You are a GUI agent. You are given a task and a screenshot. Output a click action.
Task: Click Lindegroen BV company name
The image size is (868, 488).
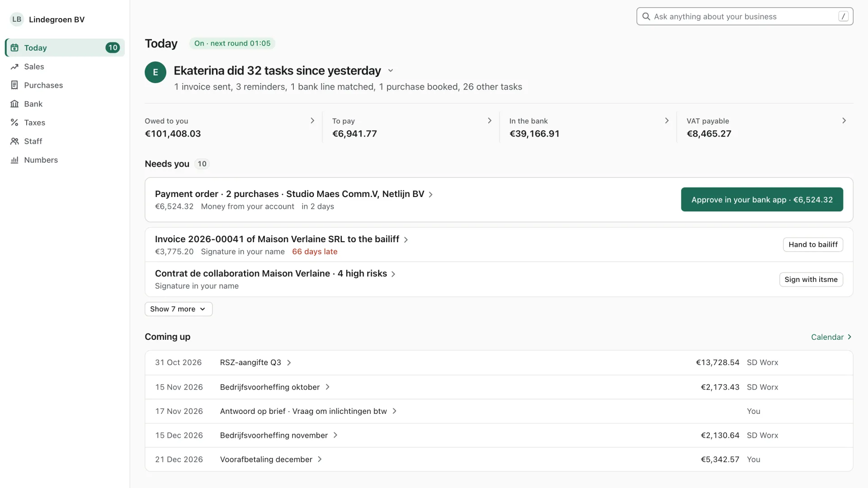57,19
